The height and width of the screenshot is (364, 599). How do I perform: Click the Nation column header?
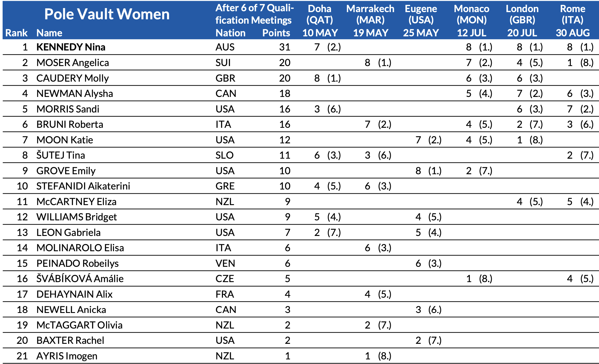coord(230,33)
